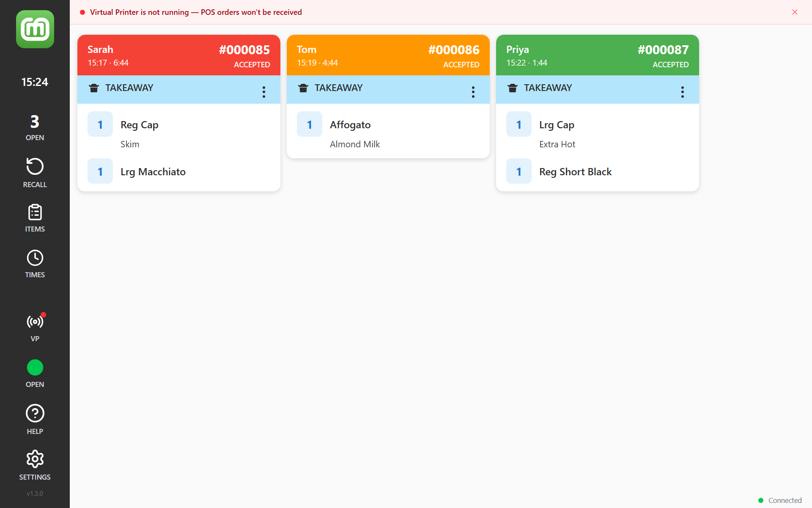
Task: Click the takeaway bag icon on Tom's order
Action: tap(303, 88)
